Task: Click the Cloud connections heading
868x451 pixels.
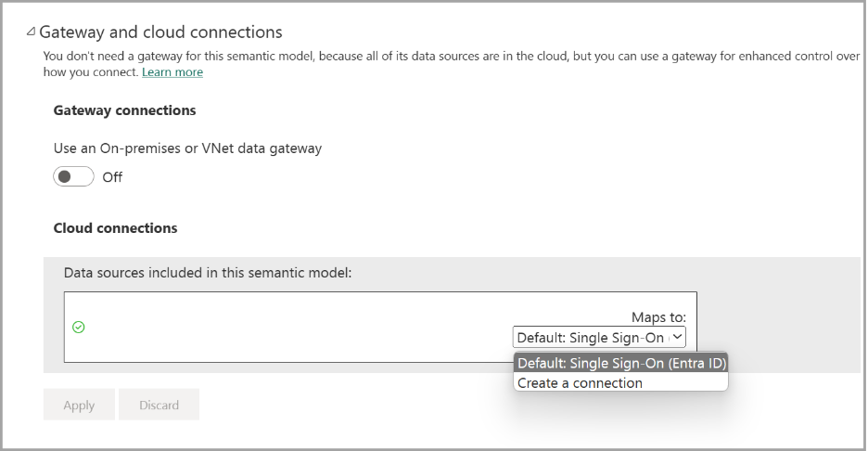Action: coord(115,227)
